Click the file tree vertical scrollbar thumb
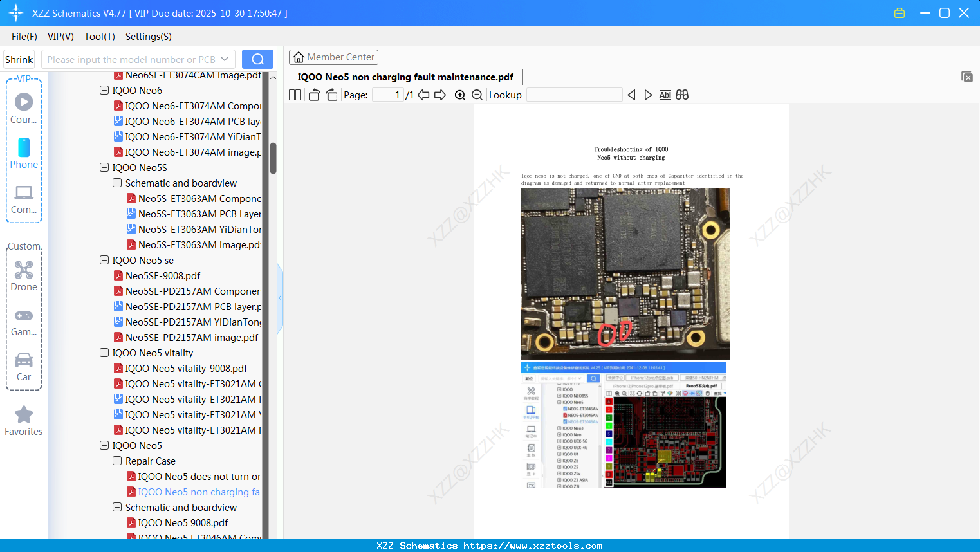 pyautogui.click(x=273, y=158)
